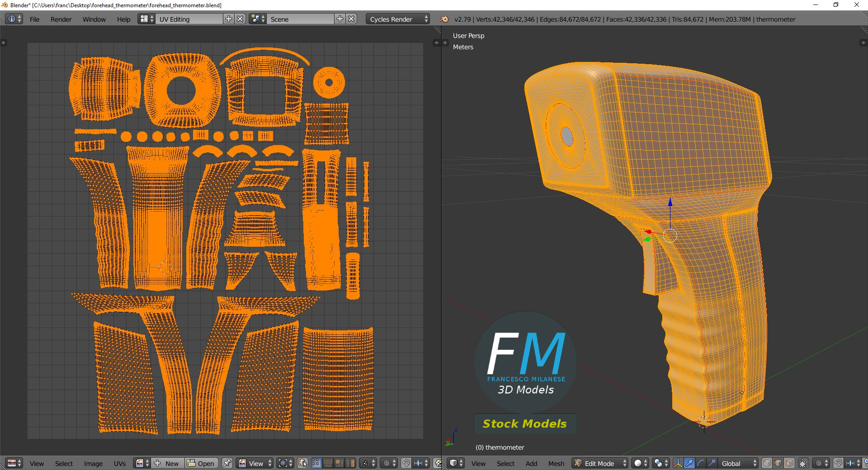Click the Open image button

(201, 463)
